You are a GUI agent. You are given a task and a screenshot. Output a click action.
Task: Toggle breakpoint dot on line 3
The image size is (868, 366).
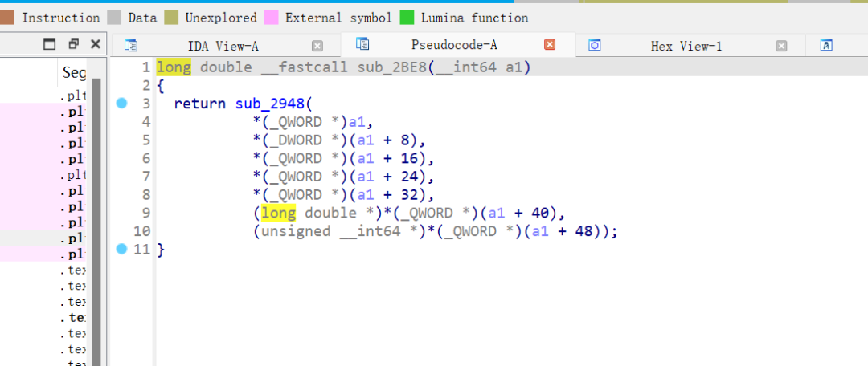[122, 103]
